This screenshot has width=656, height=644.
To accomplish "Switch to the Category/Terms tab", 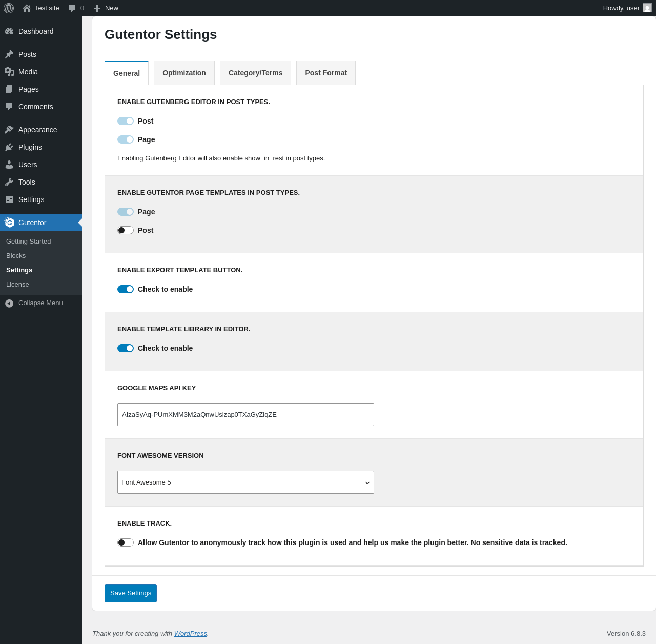I will 255,73.
